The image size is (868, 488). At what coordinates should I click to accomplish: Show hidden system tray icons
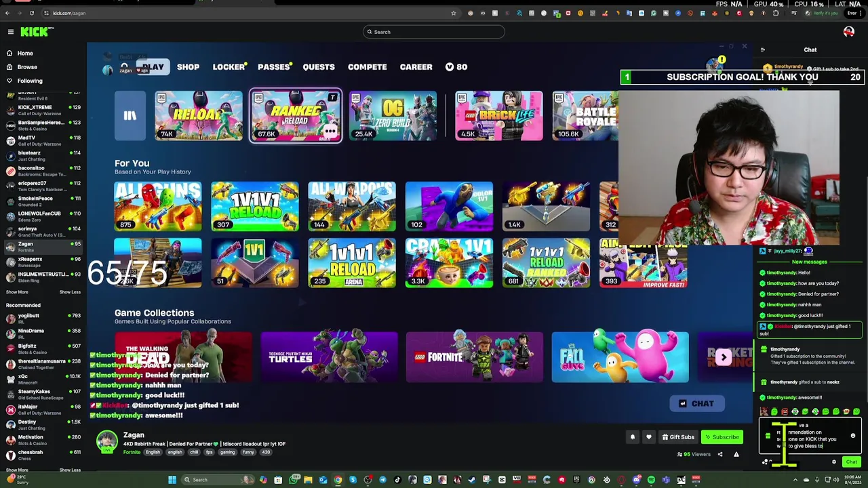tap(795, 480)
